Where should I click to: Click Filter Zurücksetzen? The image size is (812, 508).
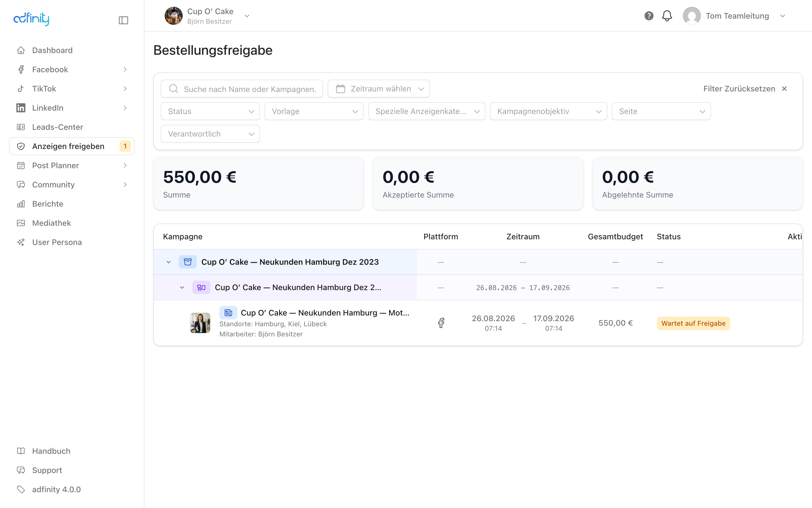pyautogui.click(x=739, y=89)
